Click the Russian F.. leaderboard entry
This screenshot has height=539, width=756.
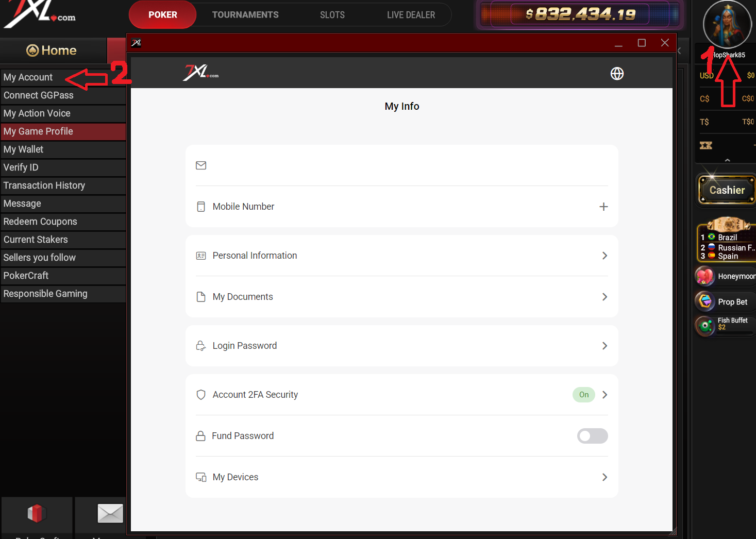pos(727,248)
